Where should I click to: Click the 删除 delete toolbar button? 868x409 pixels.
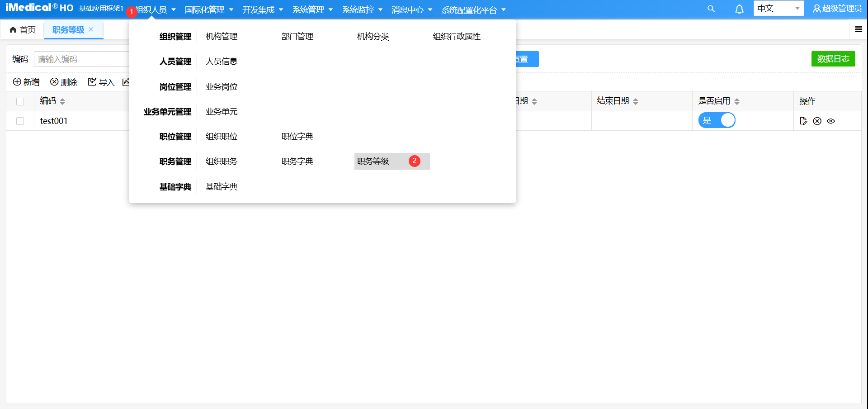[64, 82]
